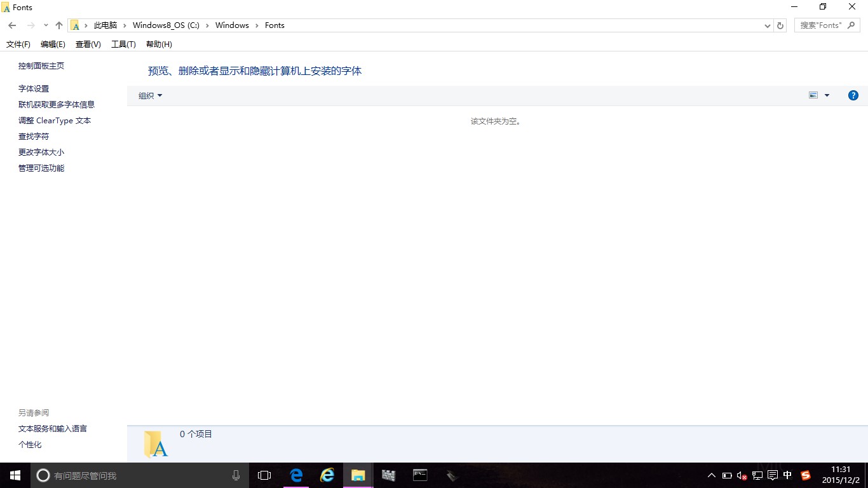Screen dimensions: 868x488
Task: Go back using the Back arrow
Action: pyautogui.click(x=12, y=25)
